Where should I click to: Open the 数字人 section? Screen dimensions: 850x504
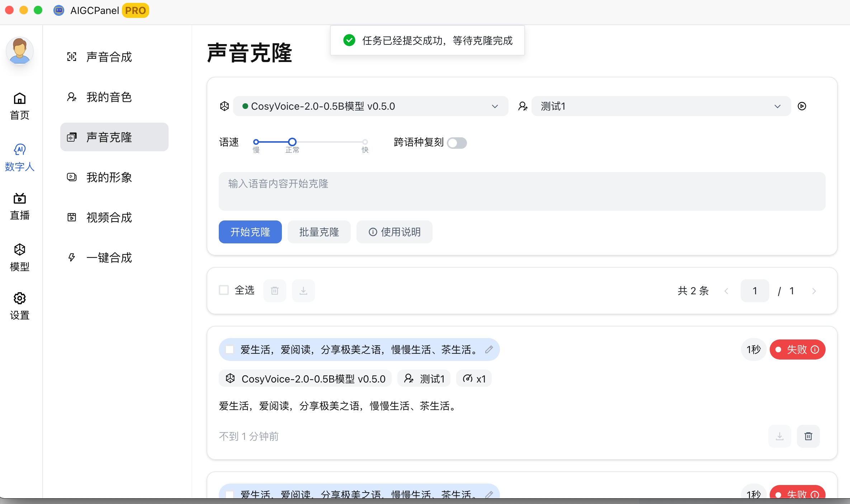(x=20, y=158)
